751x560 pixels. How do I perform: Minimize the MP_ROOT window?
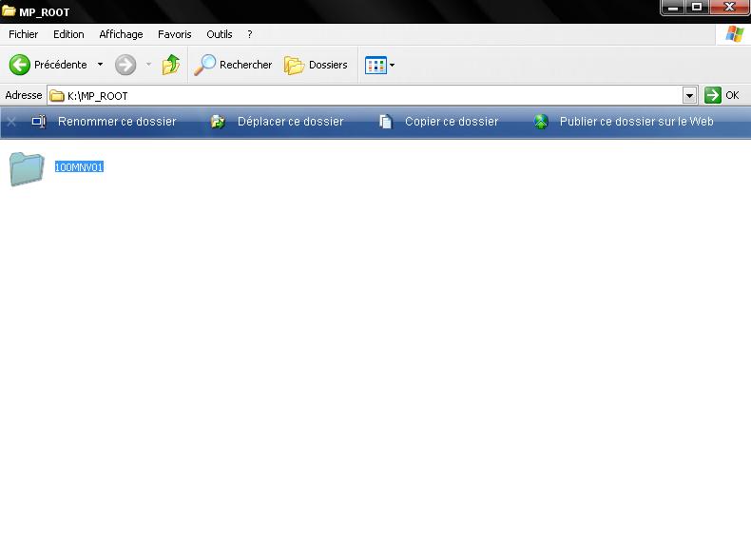click(x=672, y=8)
